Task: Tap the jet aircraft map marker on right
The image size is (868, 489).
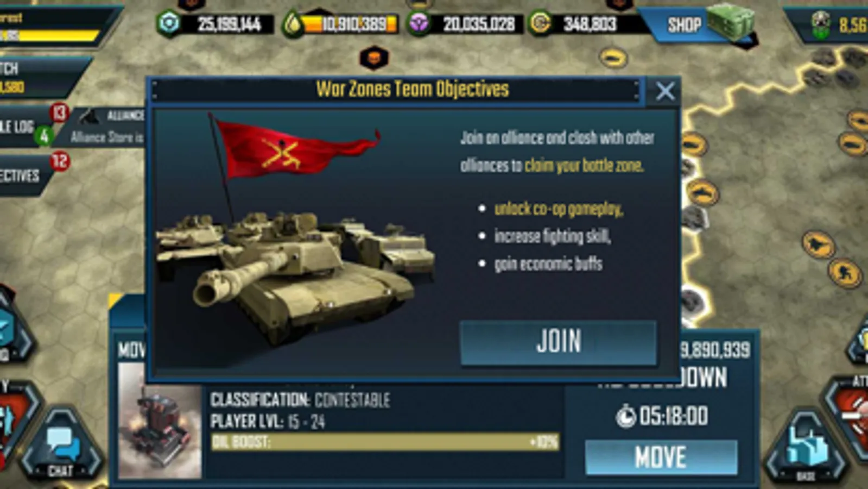Action: 819,244
